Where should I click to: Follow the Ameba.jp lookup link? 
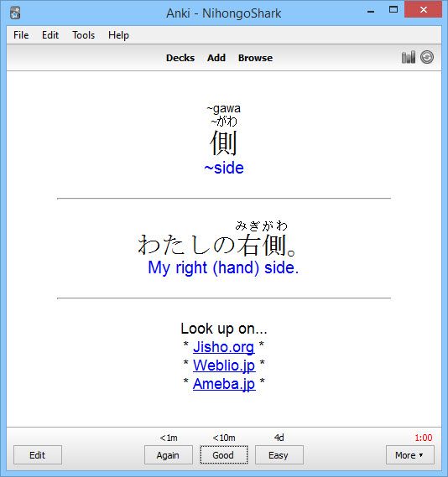tap(224, 384)
